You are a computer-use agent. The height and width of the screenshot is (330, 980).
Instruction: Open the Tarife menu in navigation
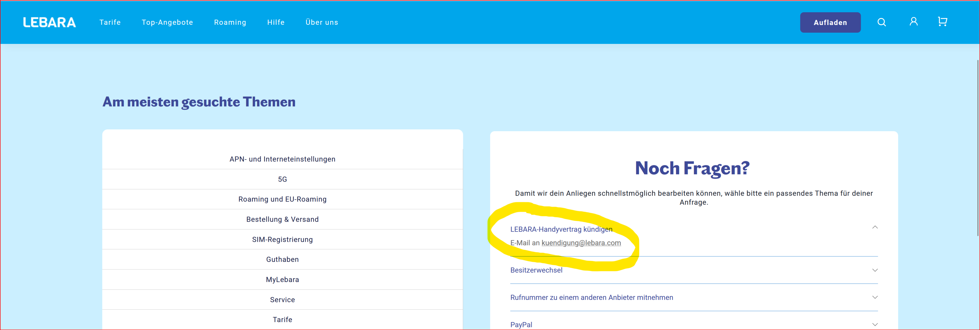click(110, 22)
